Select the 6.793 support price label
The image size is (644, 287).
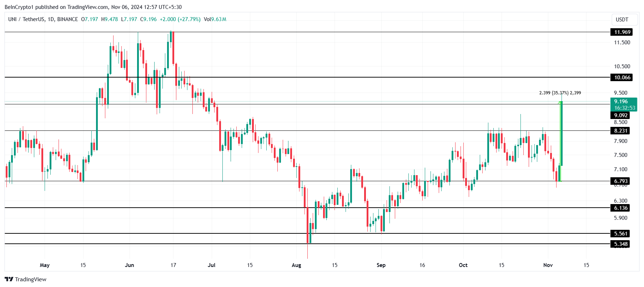pos(621,181)
